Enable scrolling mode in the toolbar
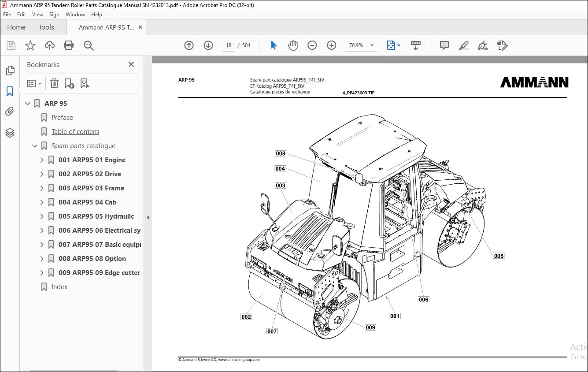Viewport: 588px width, 372px height. pyautogui.click(x=416, y=45)
